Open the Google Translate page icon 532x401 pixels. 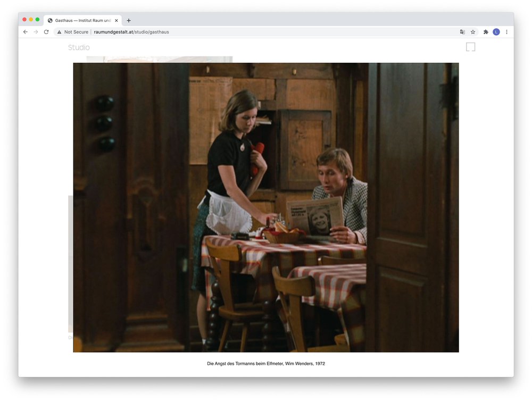point(462,32)
